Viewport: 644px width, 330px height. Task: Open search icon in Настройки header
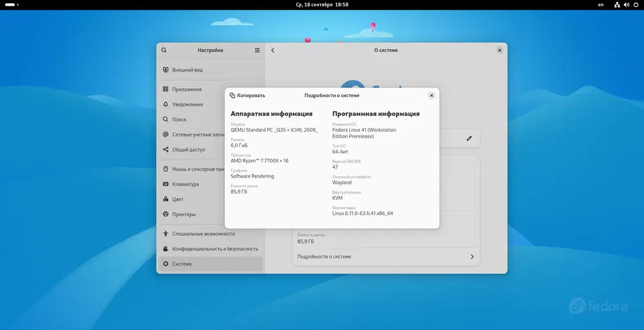(x=164, y=50)
